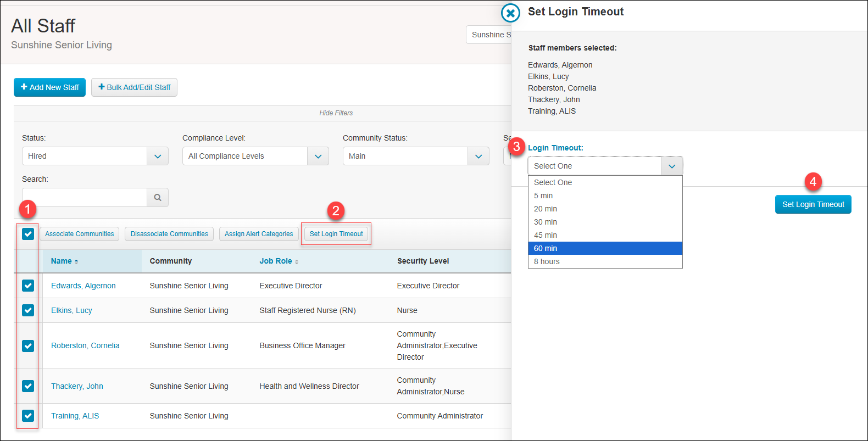Sort the table by Name column
This screenshot has width=868, height=441.
coord(64,261)
